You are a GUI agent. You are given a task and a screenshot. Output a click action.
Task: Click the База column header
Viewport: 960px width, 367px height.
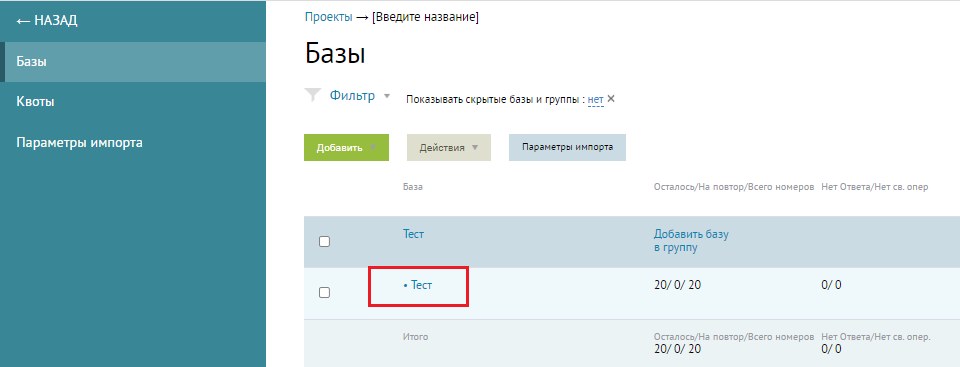(x=413, y=187)
